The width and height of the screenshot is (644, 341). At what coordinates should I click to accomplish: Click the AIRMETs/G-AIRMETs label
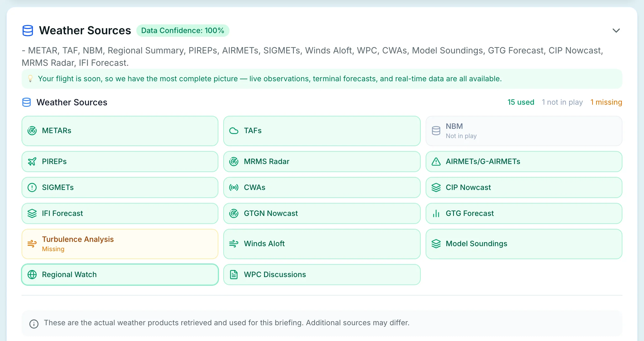pos(483,162)
